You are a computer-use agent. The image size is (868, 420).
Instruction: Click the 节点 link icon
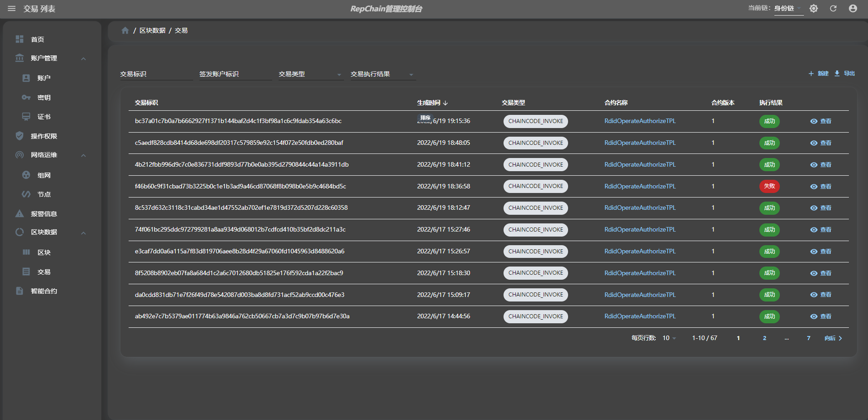point(26,194)
